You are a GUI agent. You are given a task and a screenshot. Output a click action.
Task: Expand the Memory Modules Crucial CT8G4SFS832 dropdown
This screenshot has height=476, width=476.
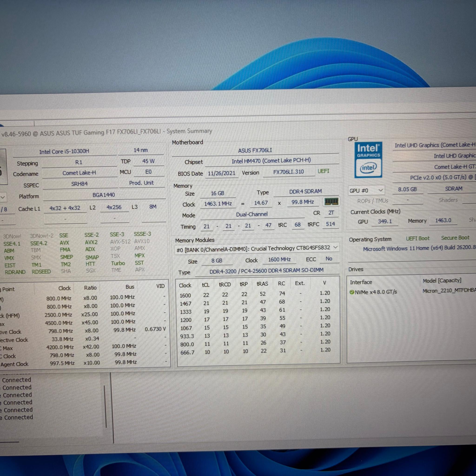point(257,249)
